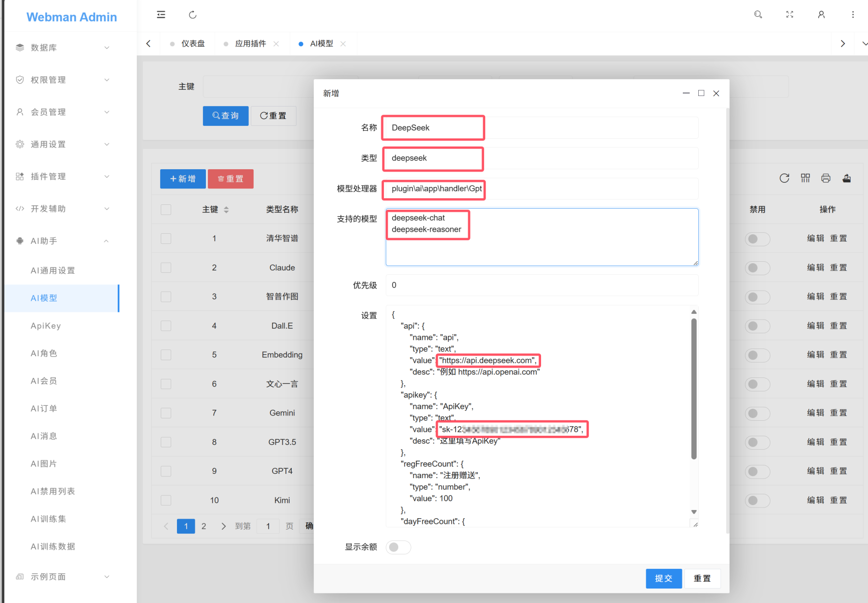868x603 pixels.
Task: Click the 通用设置 gear icon
Action: click(20, 144)
